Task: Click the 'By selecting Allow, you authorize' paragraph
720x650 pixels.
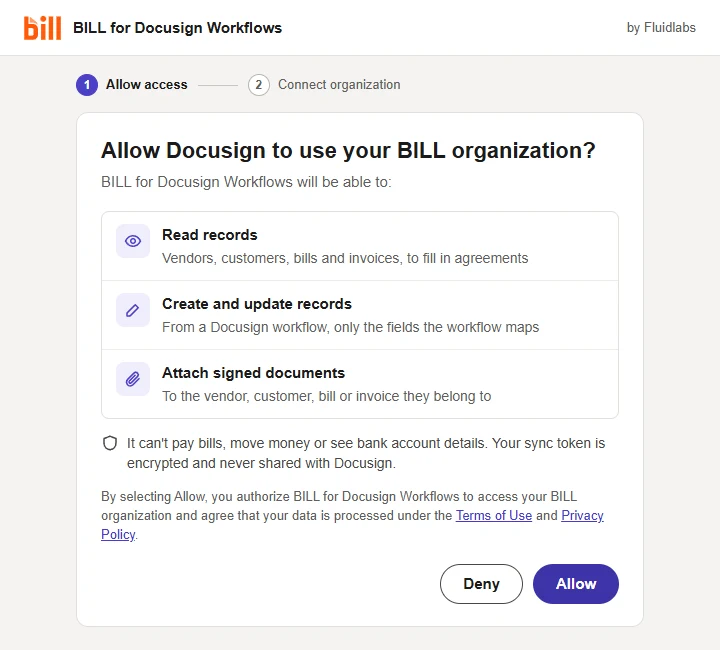Action: [352, 516]
